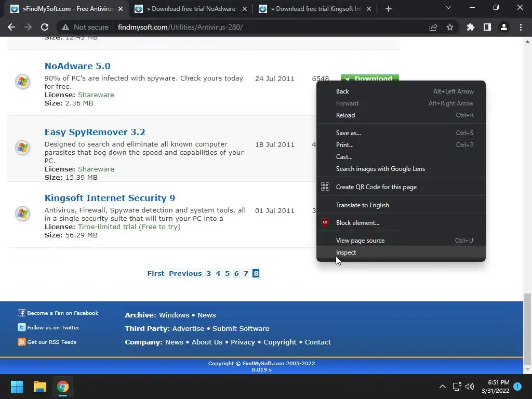Select Print... in the context menu
The height and width of the screenshot is (399, 532).
click(401, 145)
